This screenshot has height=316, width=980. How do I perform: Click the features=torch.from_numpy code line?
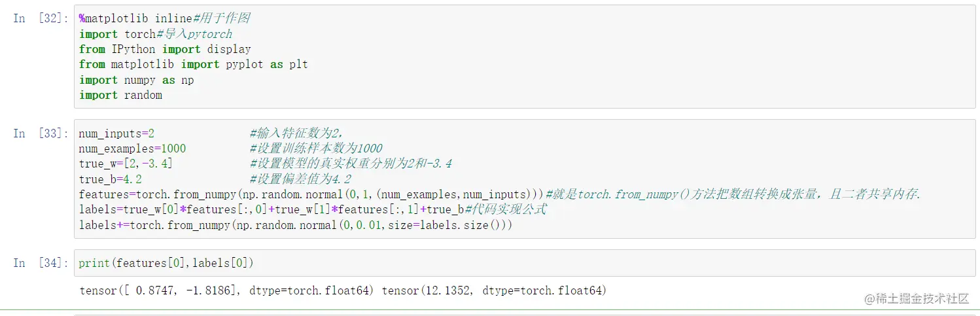311,194
